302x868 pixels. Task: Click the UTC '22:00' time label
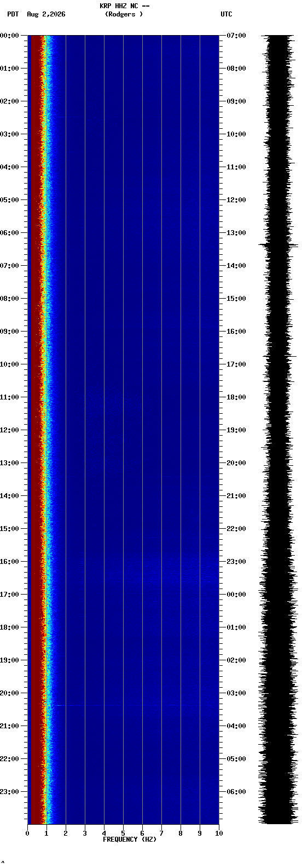[236, 529]
